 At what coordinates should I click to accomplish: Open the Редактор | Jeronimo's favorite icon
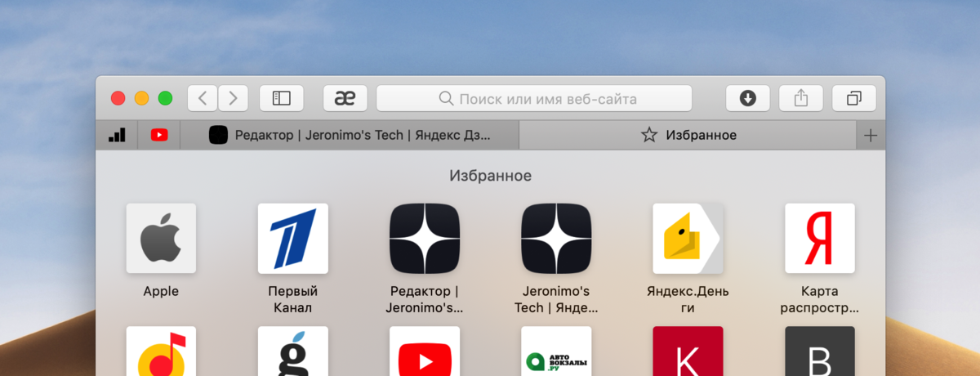click(x=425, y=239)
